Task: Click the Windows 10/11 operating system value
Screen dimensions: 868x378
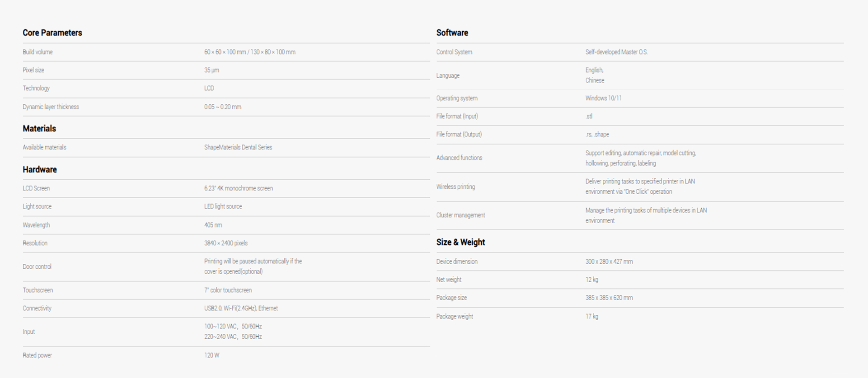Action: click(x=603, y=98)
